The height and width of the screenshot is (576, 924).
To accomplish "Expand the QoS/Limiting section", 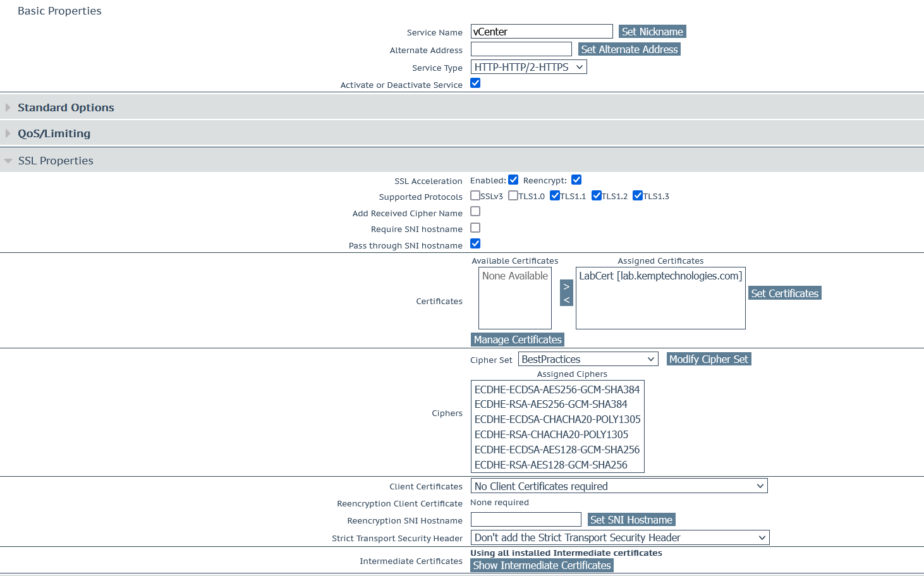I will [462, 133].
